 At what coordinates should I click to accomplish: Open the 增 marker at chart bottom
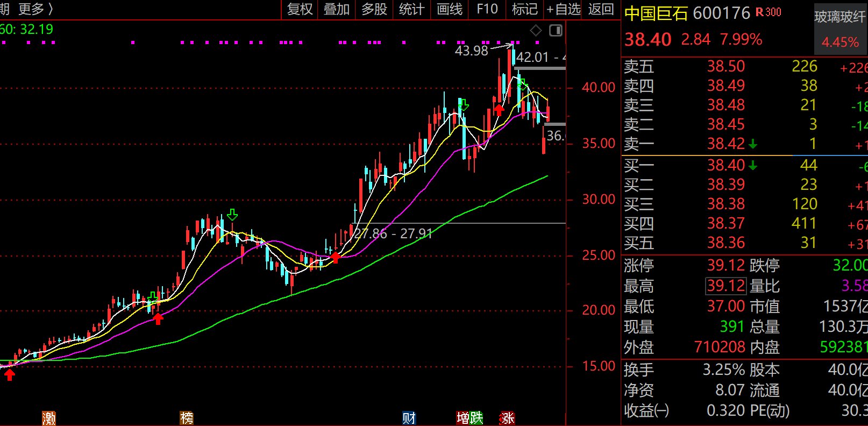pos(463,418)
